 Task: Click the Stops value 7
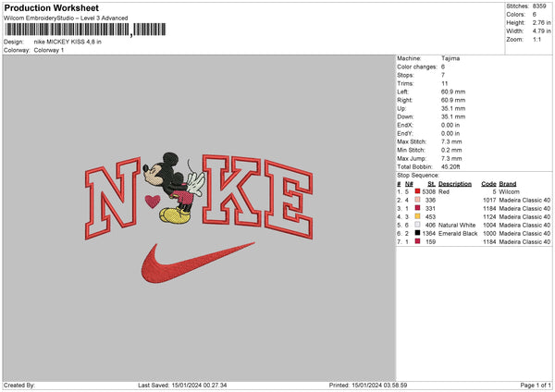tap(443, 75)
